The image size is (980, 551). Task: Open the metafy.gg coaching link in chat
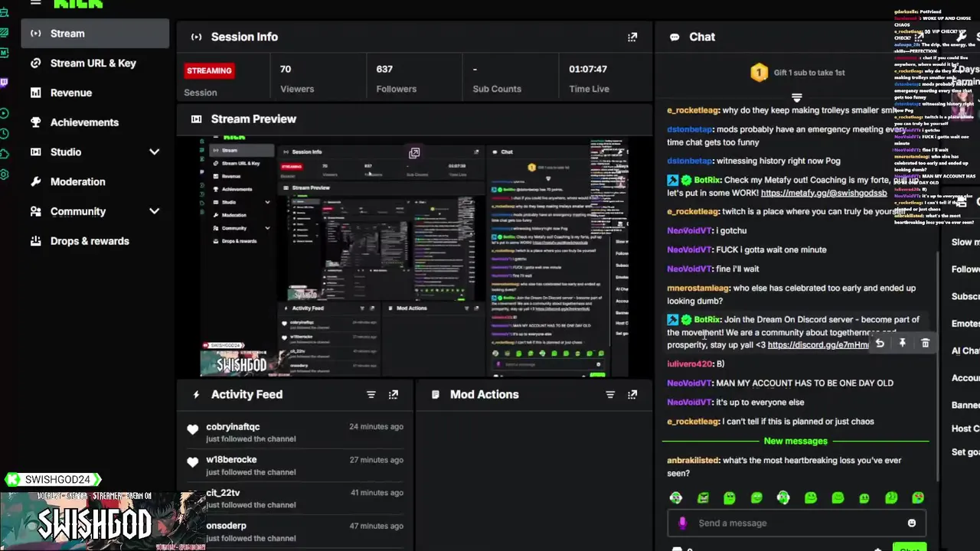click(x=824, y=193)
